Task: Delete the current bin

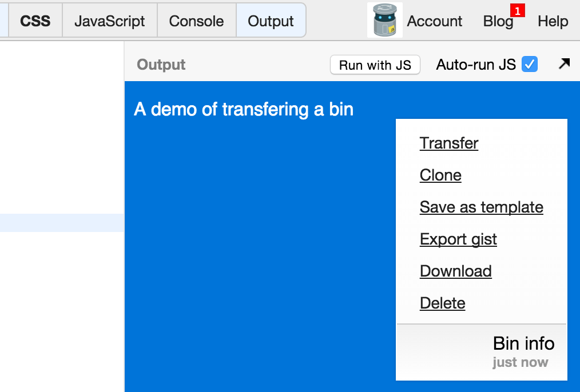Action: tap(442, 303)
